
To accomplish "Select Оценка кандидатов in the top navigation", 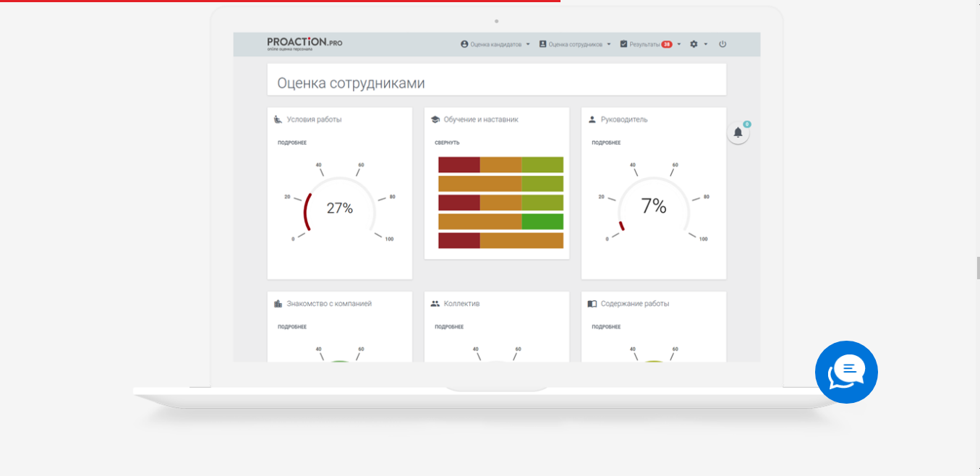I will [498, 43].
